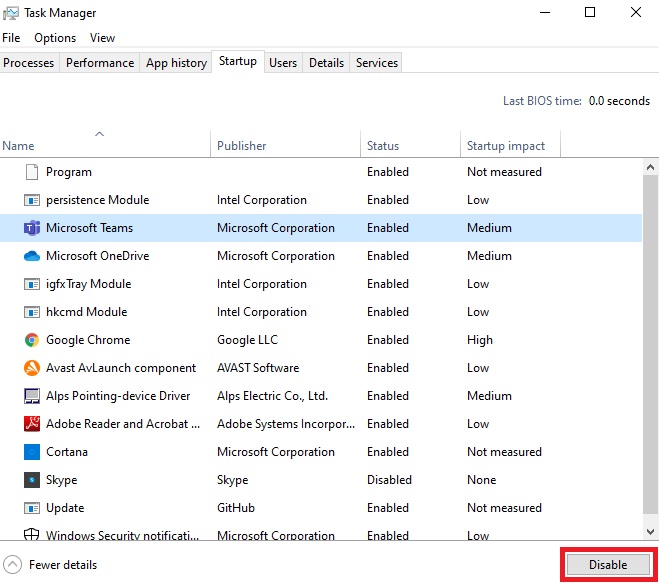Select the blank Program file icon
659x587 pixels.
tap(32, 172)
